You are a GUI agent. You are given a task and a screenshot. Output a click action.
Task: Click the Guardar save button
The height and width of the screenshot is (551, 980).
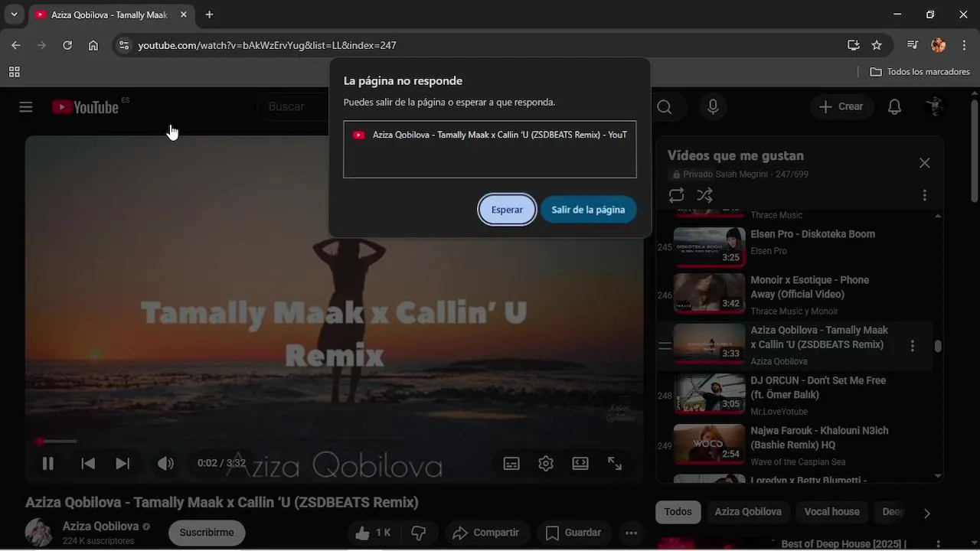573,533
